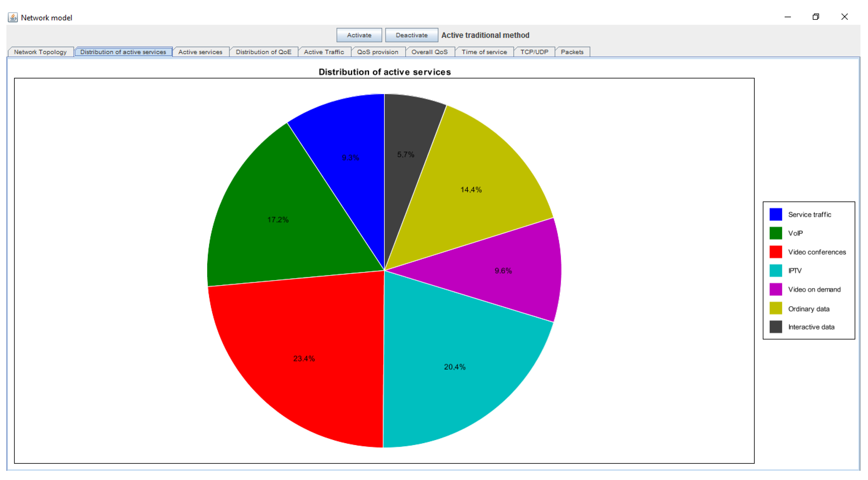Open the Network Topology tab
This screenshot has width=868, height=480.
(40, 52)
